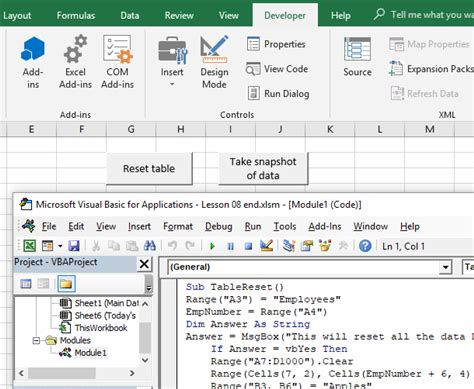Open the XML Source pane

(x=357, y=57)
